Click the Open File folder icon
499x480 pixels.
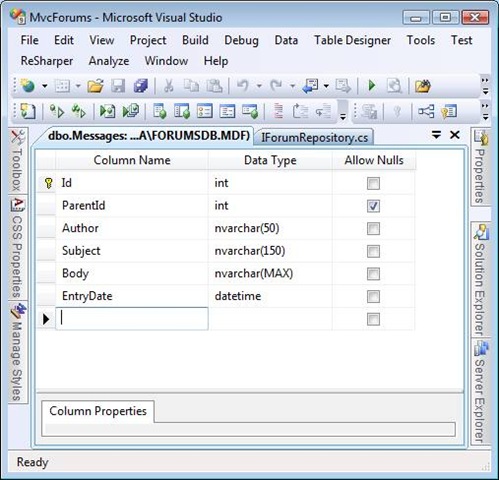(96, 86)
